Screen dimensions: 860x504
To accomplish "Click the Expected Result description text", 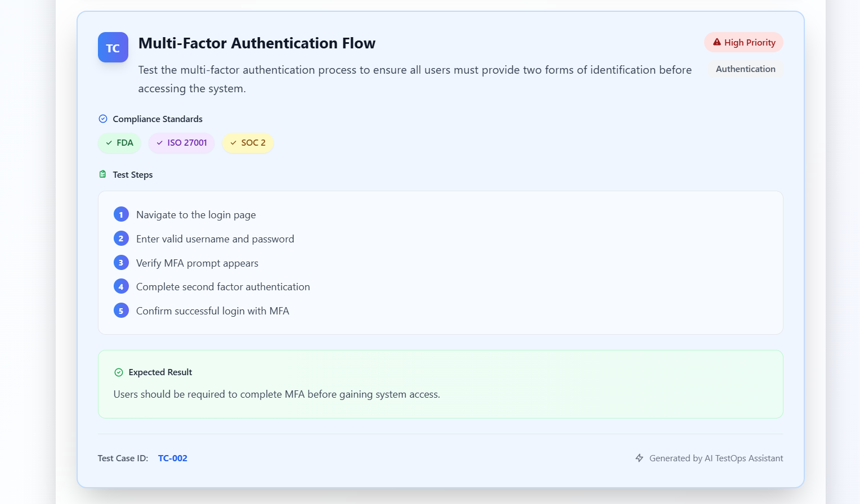I will 277,394.
